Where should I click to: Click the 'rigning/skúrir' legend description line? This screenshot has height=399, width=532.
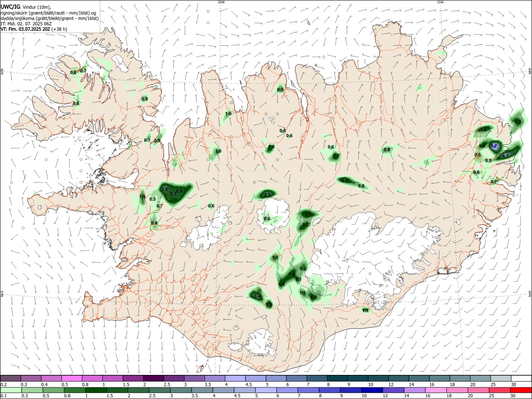(49, 12)
